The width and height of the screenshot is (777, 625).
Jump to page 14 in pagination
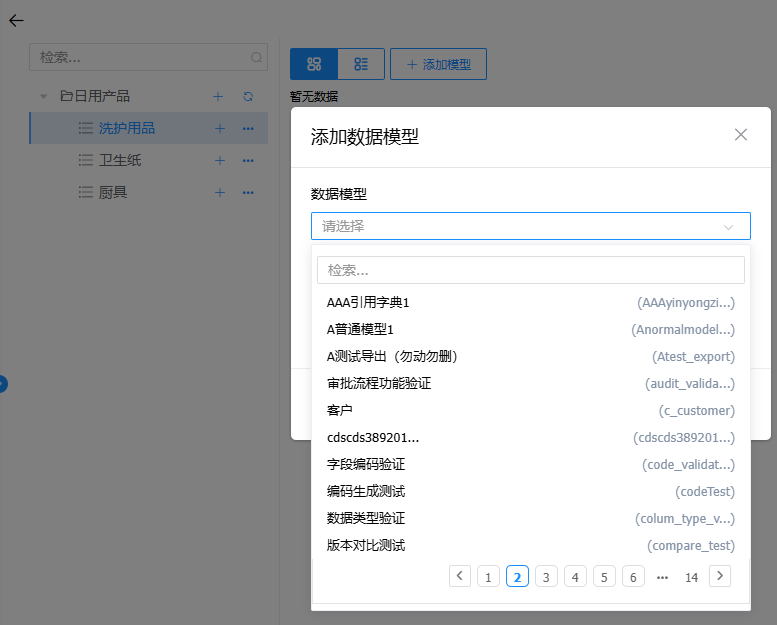(x=691, y=577)
